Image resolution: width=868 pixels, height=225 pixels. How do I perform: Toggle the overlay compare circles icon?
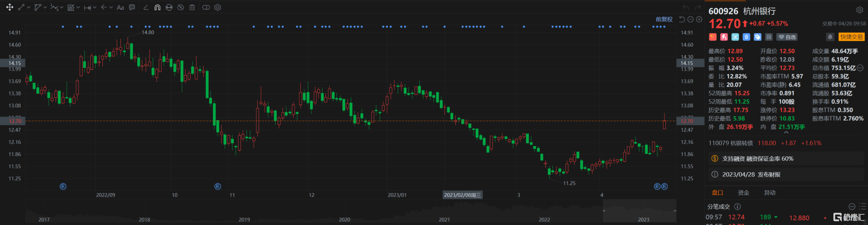point(206,7)
